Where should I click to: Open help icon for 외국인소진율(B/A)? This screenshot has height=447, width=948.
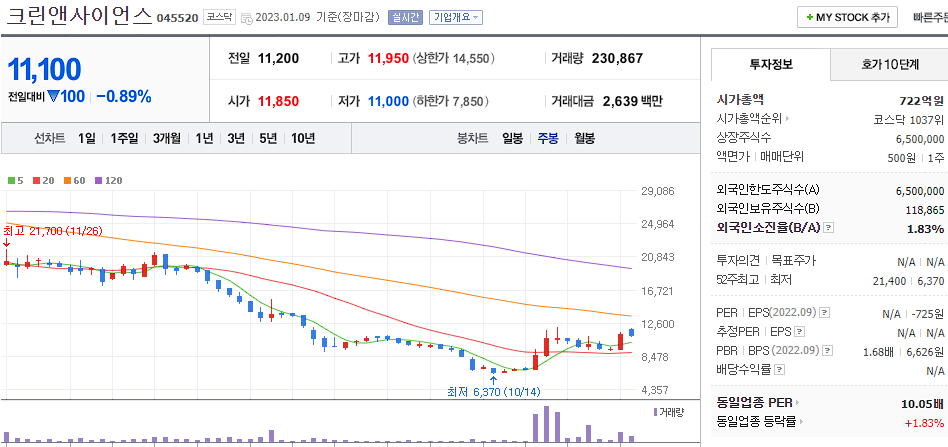point(828,228)
